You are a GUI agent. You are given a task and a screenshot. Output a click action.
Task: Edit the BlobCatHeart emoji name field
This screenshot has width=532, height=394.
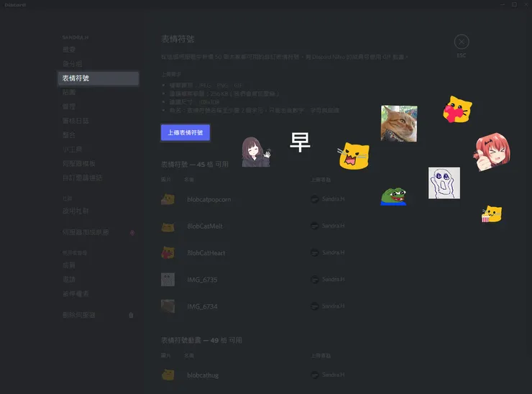click(x=206, y=253)
